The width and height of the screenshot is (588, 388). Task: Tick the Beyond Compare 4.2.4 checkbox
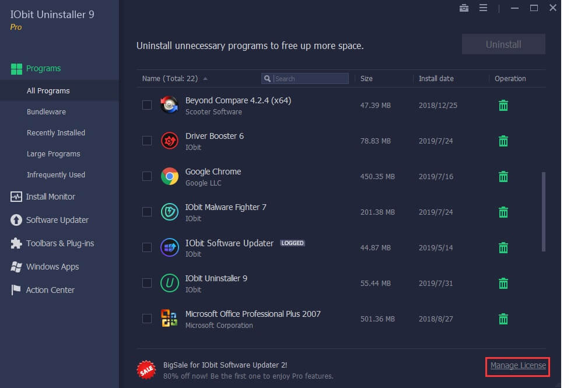click(147, 105)
